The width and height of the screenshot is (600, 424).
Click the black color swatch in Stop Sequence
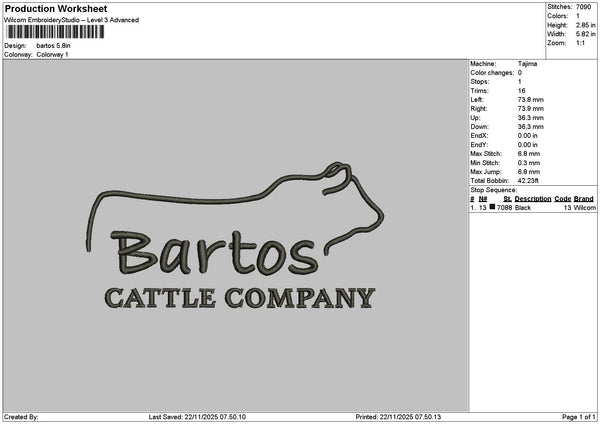[x=492, y=207]
